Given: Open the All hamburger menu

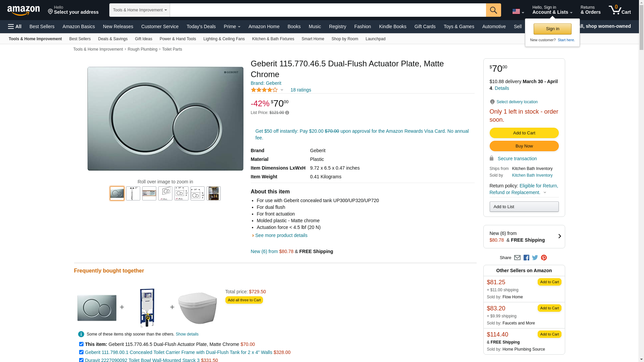Looking at the screenshot, I should 15,26.
